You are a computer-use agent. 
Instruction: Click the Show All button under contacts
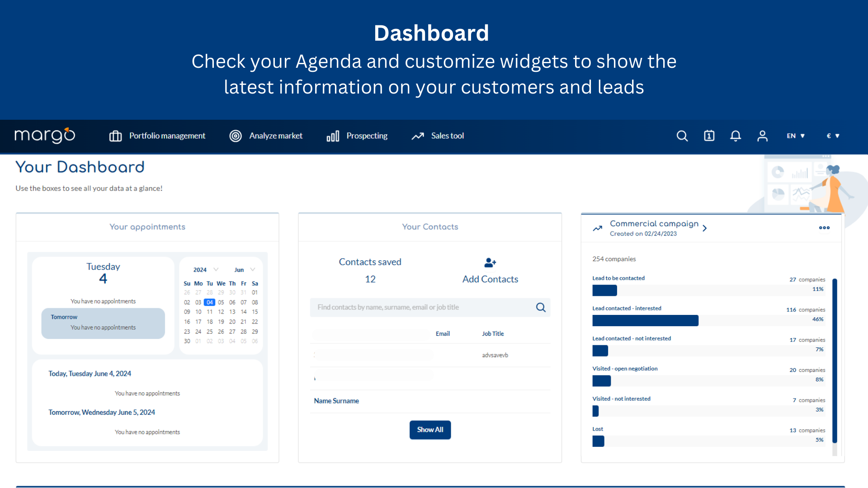pyautogui.click(x=430, y=430)
